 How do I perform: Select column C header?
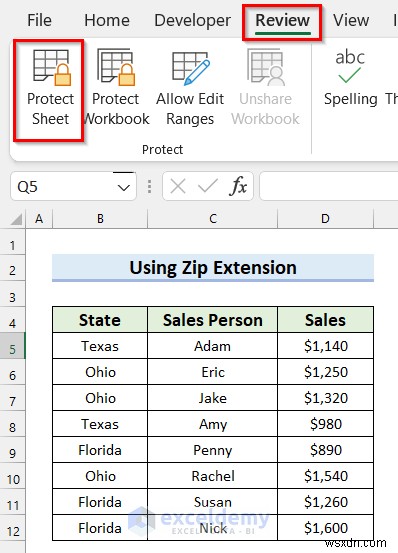213,219
